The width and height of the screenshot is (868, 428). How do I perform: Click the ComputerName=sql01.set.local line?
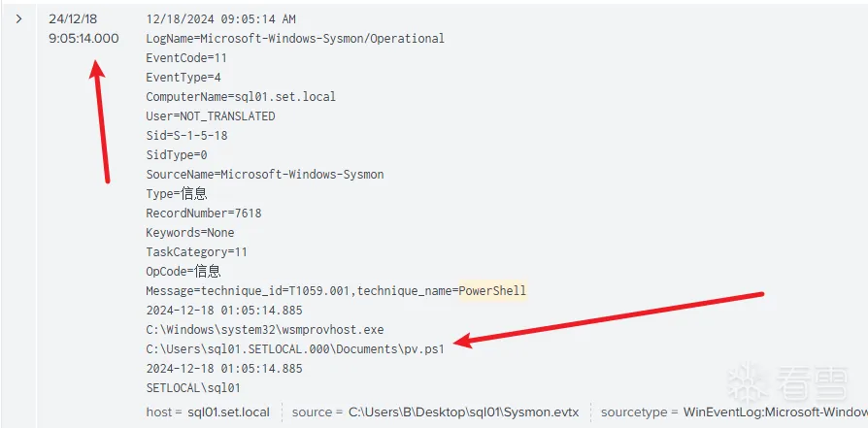241,96
